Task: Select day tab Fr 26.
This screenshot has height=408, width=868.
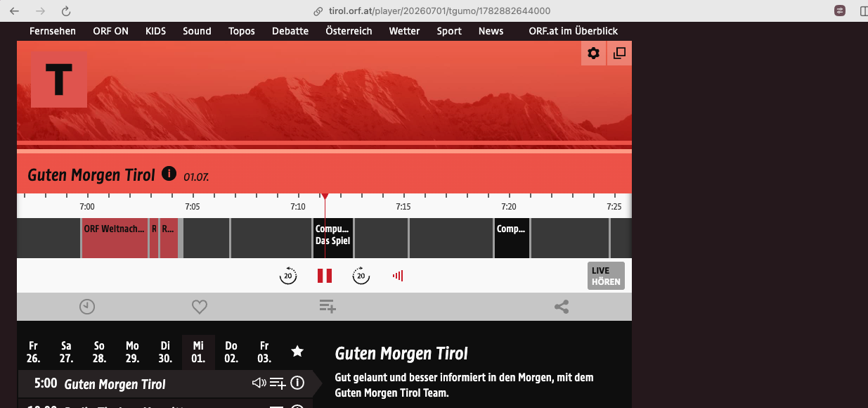Action: point(33,351)
